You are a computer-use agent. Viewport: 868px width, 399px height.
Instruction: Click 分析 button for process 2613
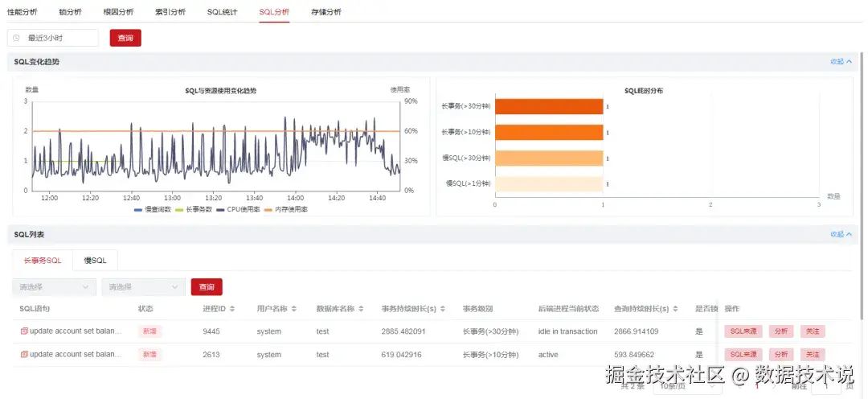pyautogui.click(x=781, y=354)
